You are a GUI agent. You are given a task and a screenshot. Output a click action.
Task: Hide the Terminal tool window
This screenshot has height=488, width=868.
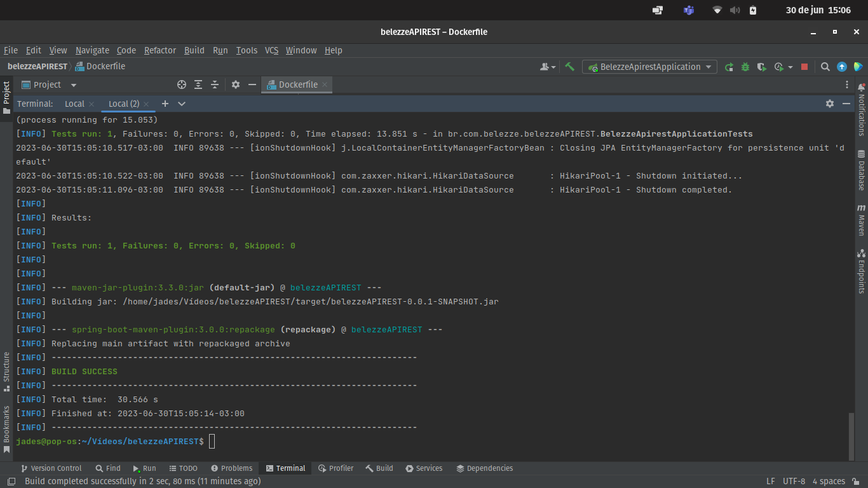(x=846, y=104)
